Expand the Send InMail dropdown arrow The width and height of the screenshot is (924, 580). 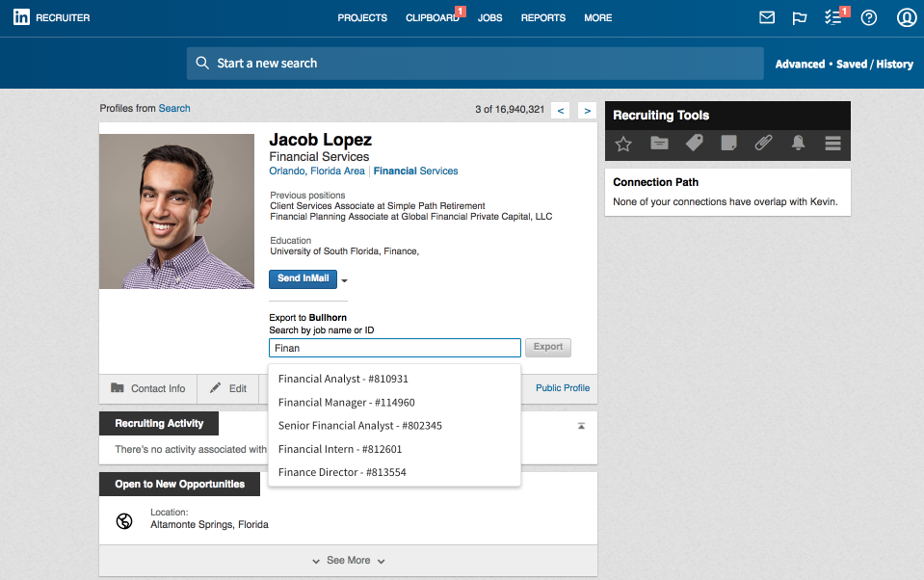click(345, 280)
